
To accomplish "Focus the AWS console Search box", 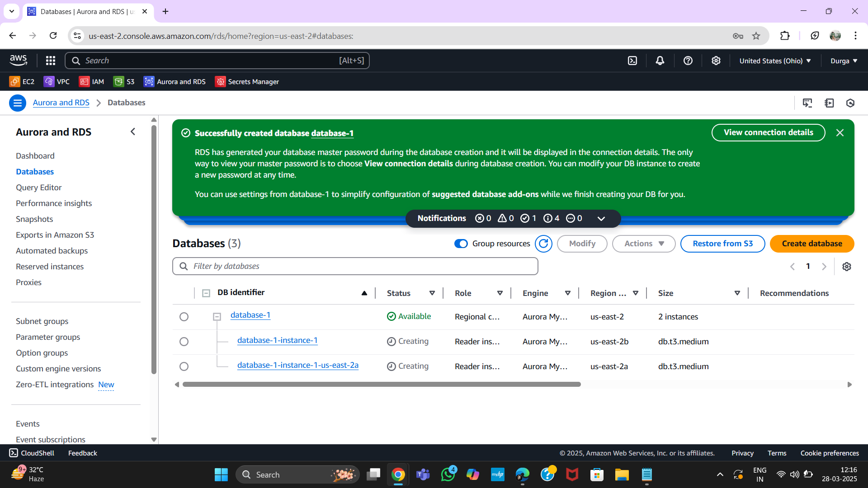I will 217,61.
